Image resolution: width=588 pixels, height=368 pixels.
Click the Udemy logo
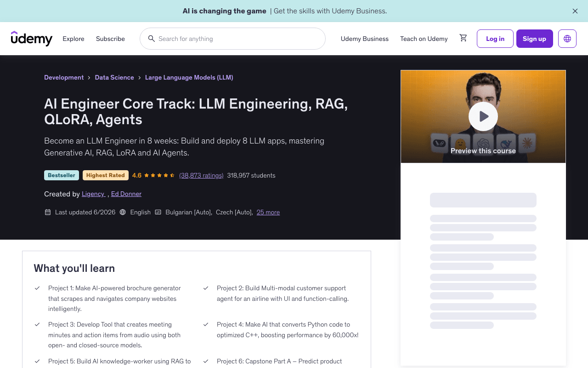32,39
